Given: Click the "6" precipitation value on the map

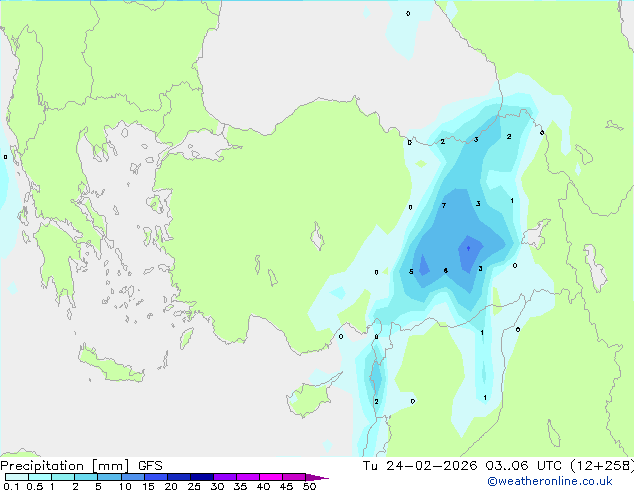Looking at the screenshot, I should 445,270.
